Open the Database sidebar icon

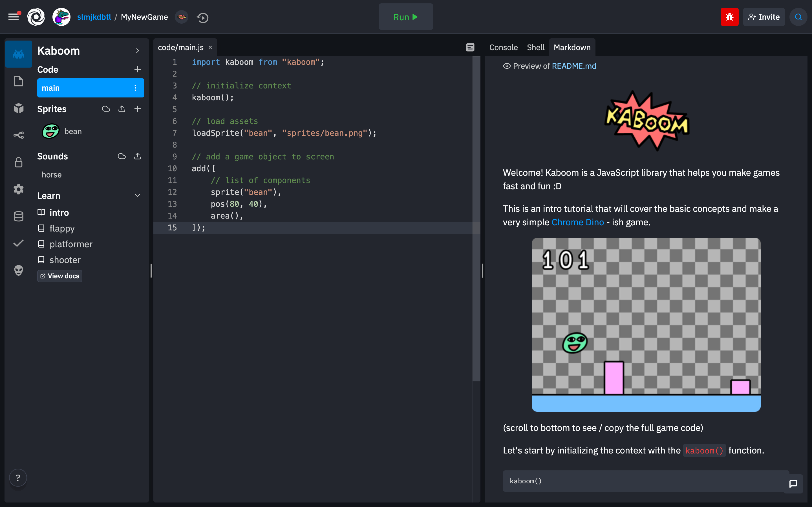click(18, 216)
